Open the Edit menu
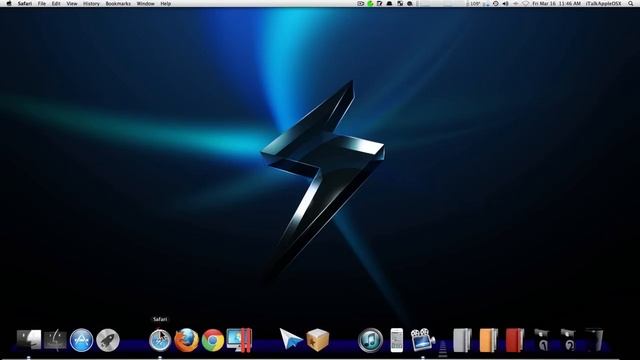Screen dimensions: 640x360 pyautogui.click(x=56, y=4)
